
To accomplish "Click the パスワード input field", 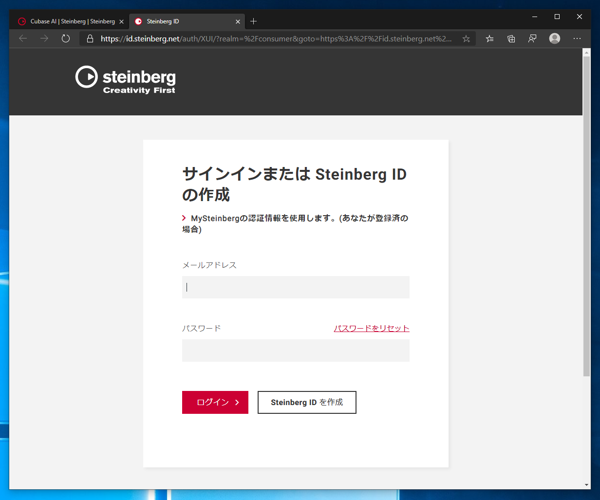I will [295, 350].
